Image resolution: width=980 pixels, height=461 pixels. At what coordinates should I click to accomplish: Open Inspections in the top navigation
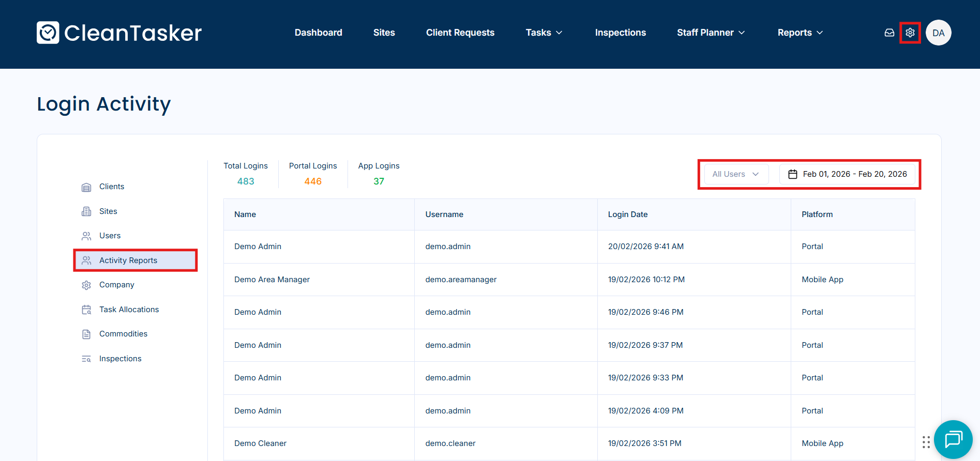(x=620, y=33)
